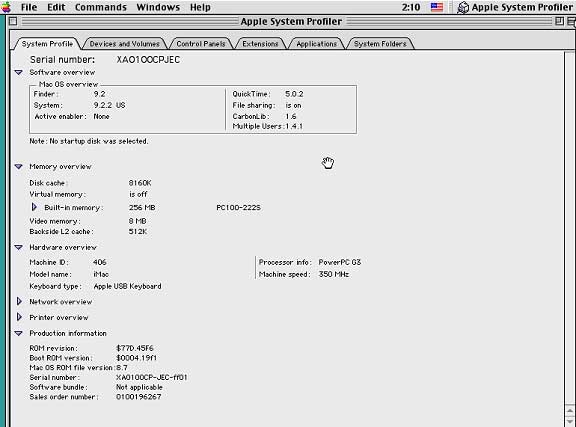Switch to the Control Panels tab
The image size is (576, 427).
[201, 44]
